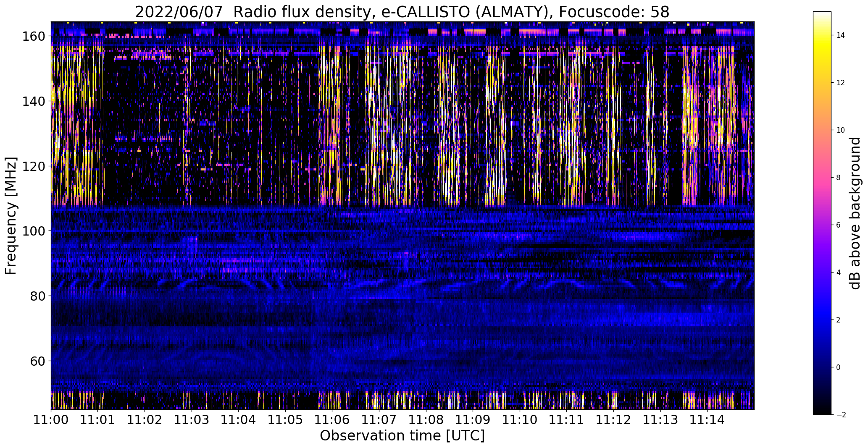Image resolution: width=868 pixels, height=448 pixels.
Task: Click the 80 frequency tick label
Action: (x=37, y=296)
